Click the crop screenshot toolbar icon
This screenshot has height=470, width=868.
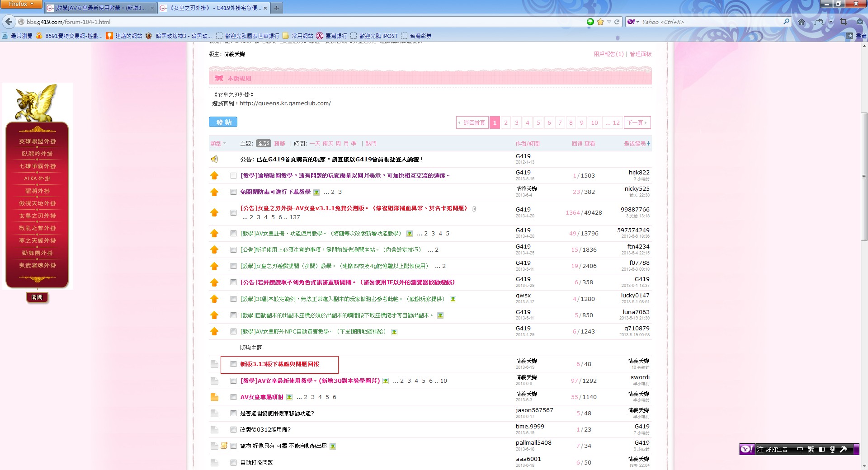pos(844,22)
